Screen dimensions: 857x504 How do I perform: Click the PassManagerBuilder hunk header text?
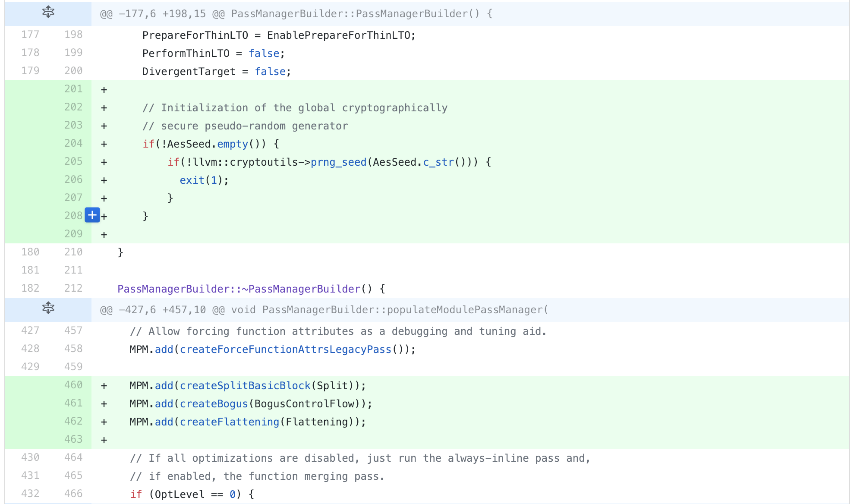[296, 14]
